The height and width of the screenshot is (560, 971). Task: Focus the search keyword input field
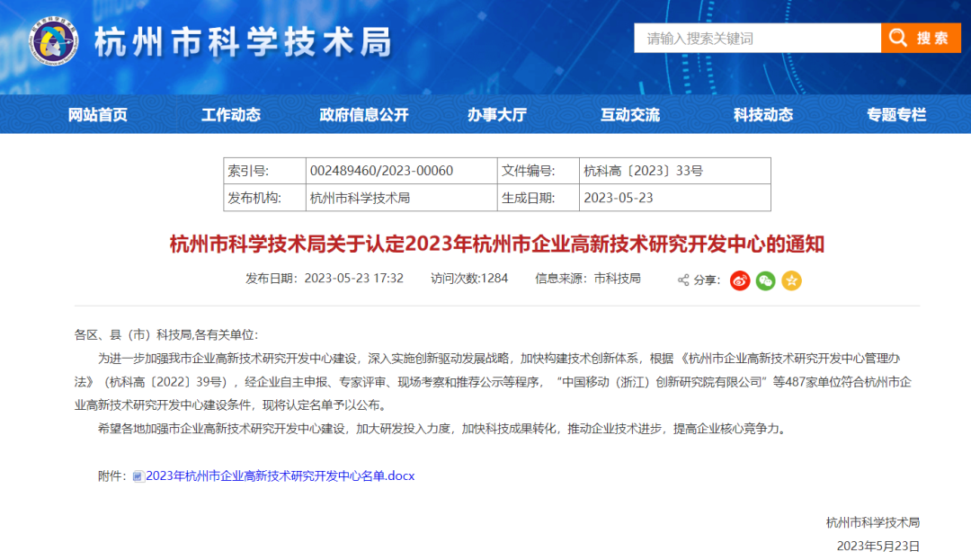point(757,38)
